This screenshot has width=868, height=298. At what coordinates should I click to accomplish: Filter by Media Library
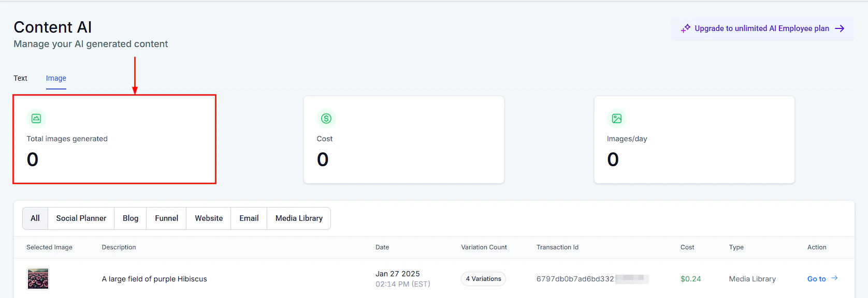pos(299,218)
